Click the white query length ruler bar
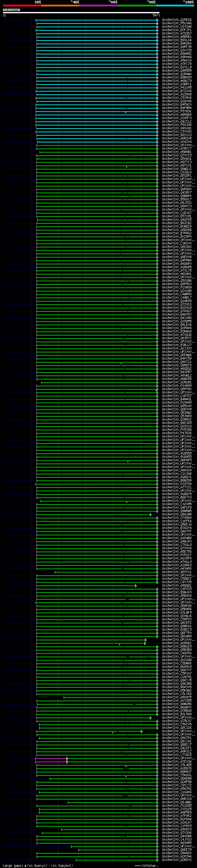This screenshot has height=868, width=197. point(81,13)
